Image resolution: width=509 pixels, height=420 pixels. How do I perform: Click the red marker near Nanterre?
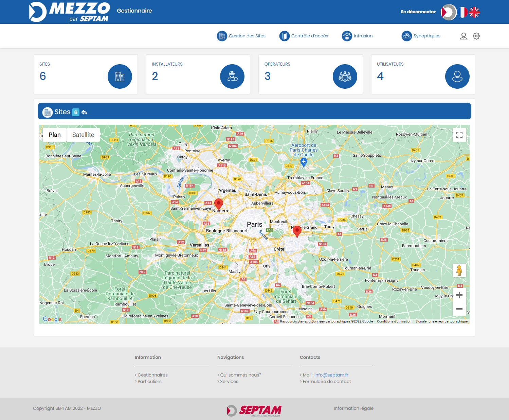coord(219,204)
